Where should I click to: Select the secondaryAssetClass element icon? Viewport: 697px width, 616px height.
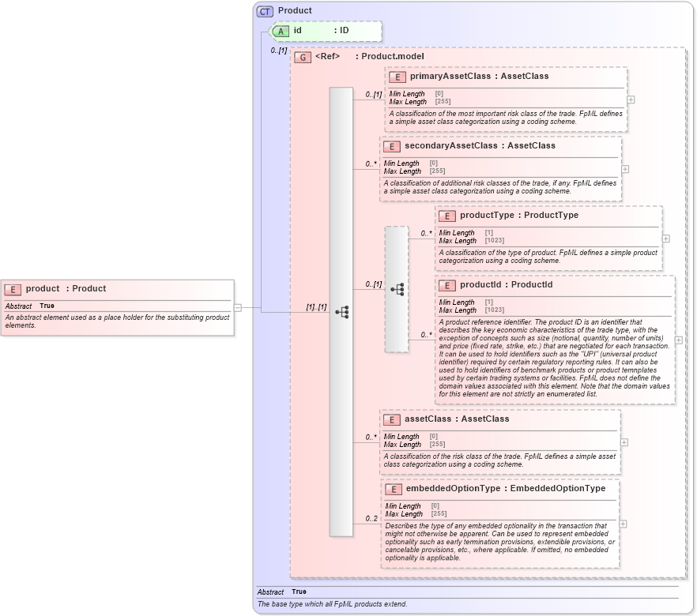click(390, 146)
